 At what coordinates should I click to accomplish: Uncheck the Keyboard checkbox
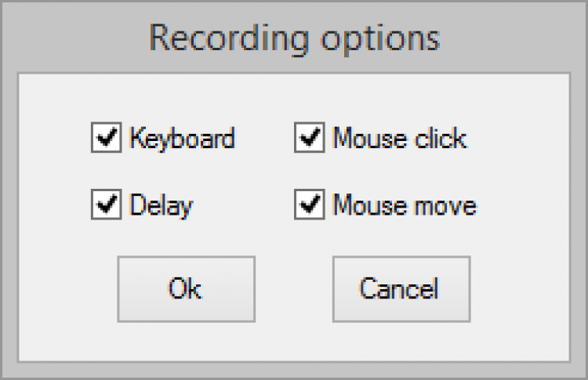105,139
